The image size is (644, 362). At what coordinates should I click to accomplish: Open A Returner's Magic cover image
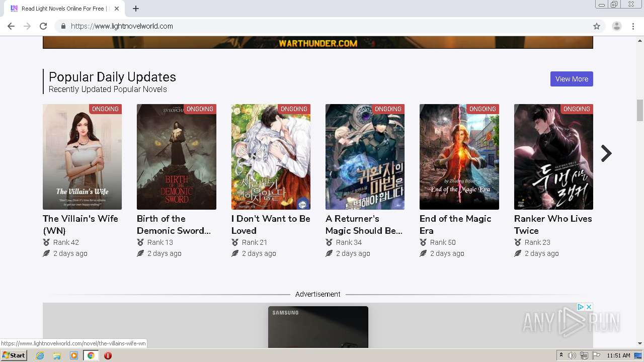point(365,157)
